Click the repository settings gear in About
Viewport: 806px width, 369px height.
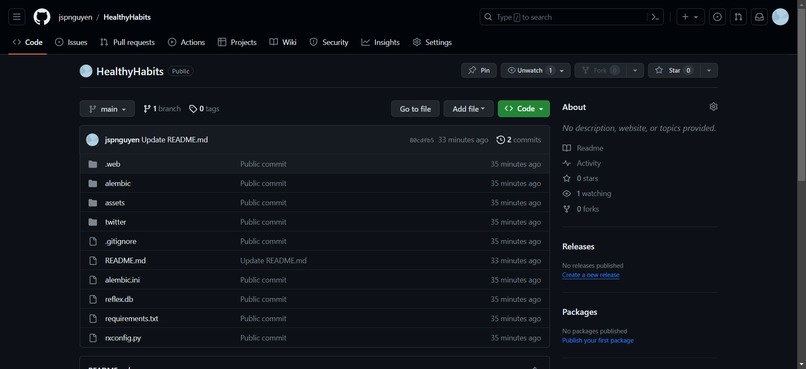tap(713, 107)
